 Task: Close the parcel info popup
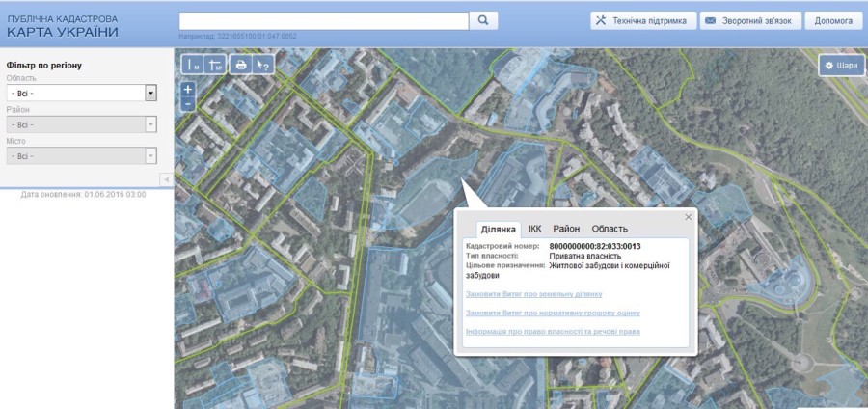(x=688, y=217)
